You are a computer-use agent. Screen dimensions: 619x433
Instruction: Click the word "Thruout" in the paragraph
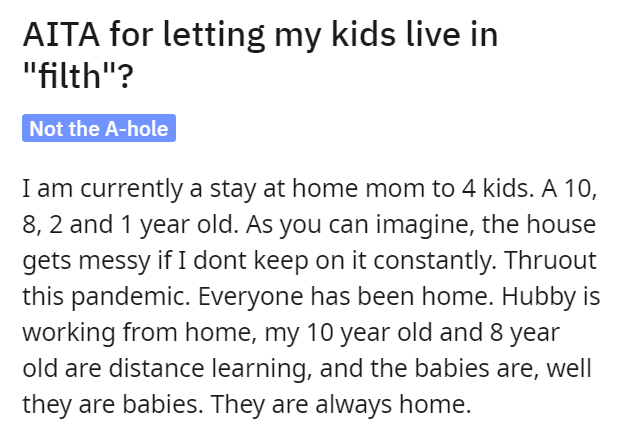550,260
